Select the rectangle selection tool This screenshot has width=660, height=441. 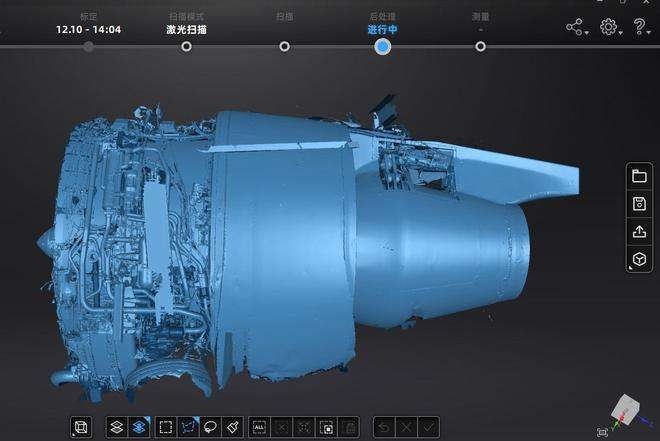tap(166, 427)
